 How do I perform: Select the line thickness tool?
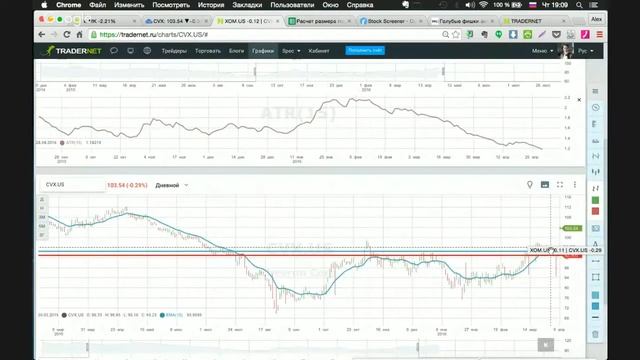tap(596, 318)
